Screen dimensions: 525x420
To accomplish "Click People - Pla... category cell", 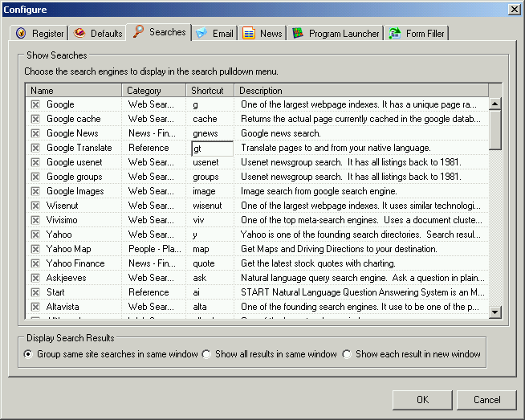I will [x=155, y=249].
